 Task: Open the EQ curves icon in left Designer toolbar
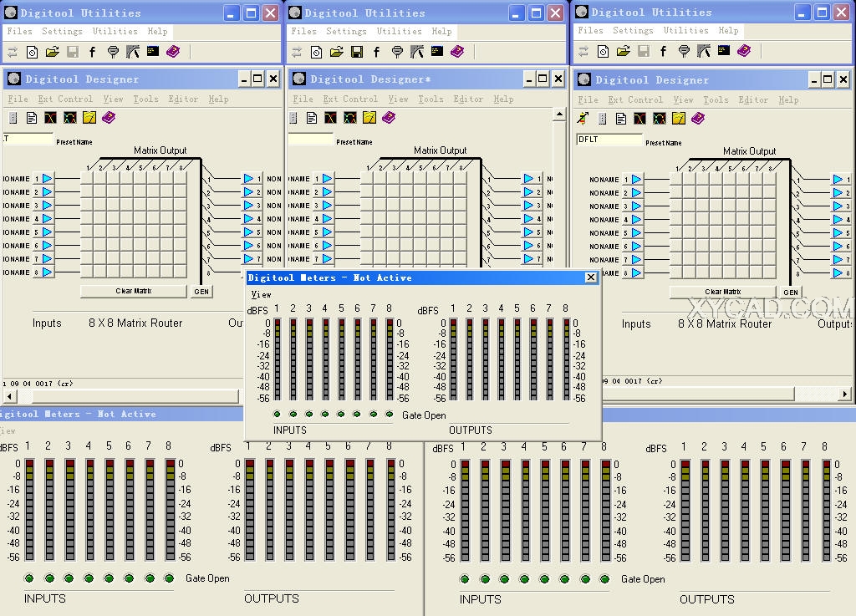pyautogui.click(x=70, y=118)
